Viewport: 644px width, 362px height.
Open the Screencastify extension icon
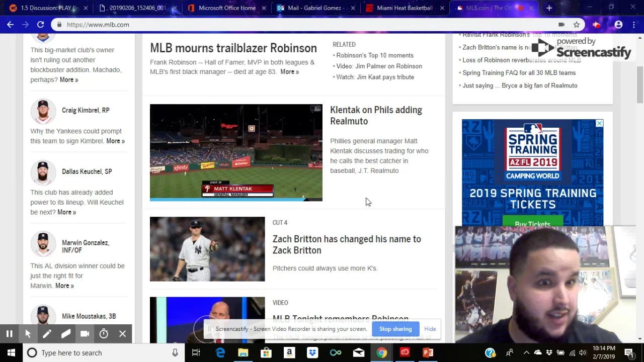point(596,25)
